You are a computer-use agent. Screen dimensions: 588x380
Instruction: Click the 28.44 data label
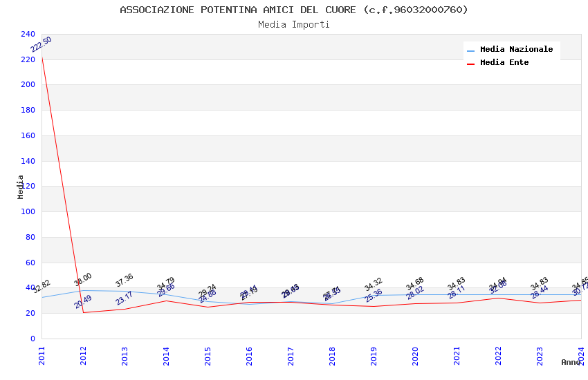(x=540, y=292)
